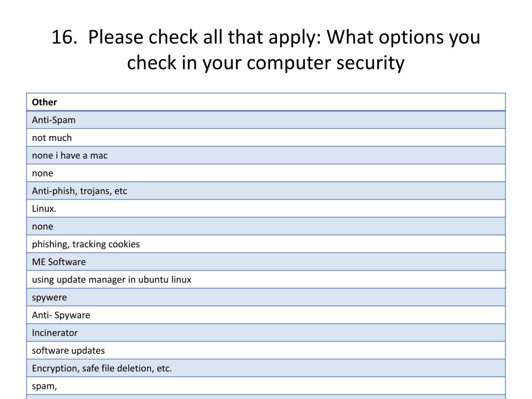
Task: Click the 'spam,' row at bottom
Action: [x=266, y=386]
